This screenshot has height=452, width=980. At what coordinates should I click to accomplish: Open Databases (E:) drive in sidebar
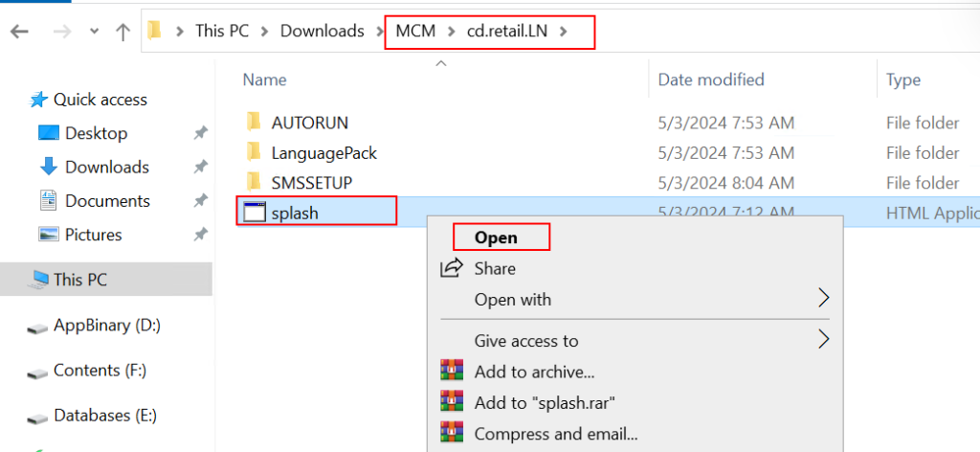point(104,416)
